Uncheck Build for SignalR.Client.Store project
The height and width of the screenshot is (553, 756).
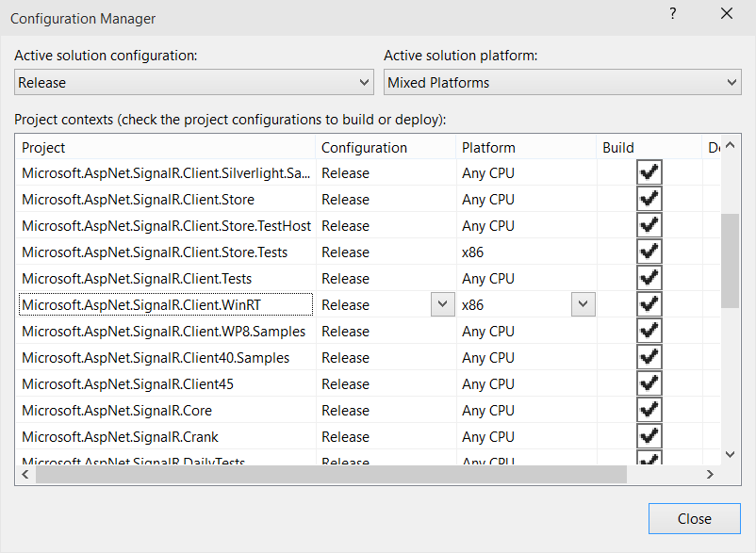coord(649,199)
